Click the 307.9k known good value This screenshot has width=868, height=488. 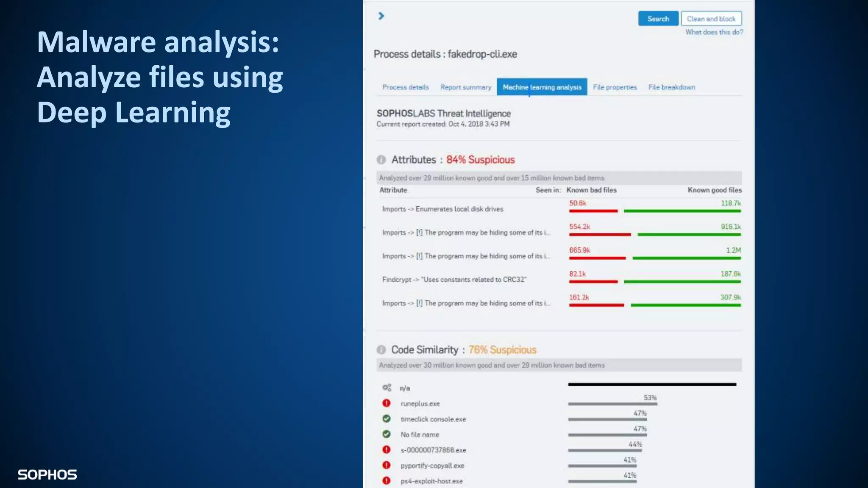[x=731, y=297]
